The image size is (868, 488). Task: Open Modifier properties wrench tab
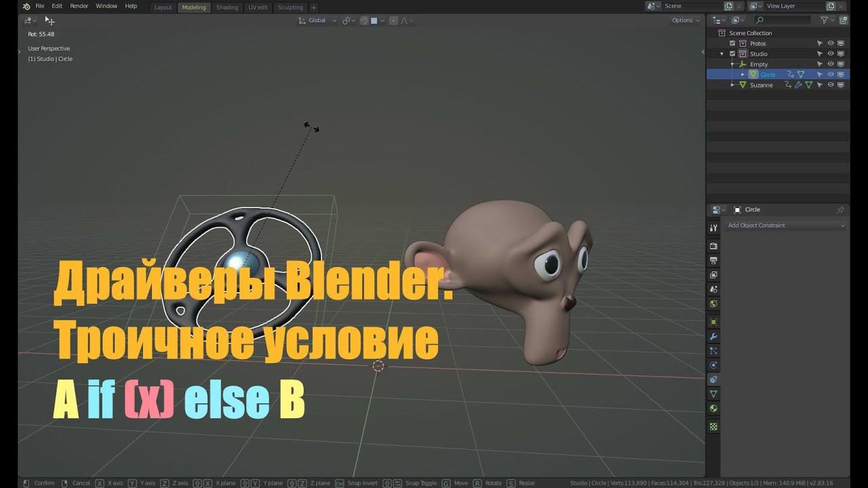[713, 337]
